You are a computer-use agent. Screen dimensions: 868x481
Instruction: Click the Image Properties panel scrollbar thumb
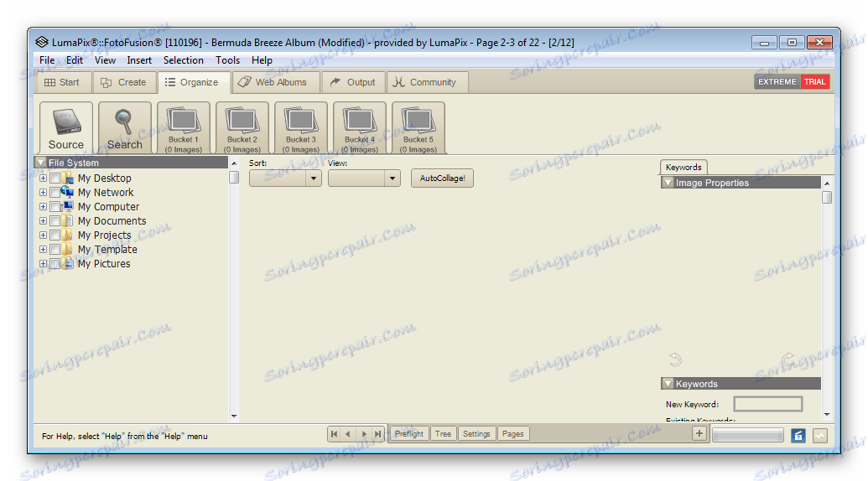point(827,198)
